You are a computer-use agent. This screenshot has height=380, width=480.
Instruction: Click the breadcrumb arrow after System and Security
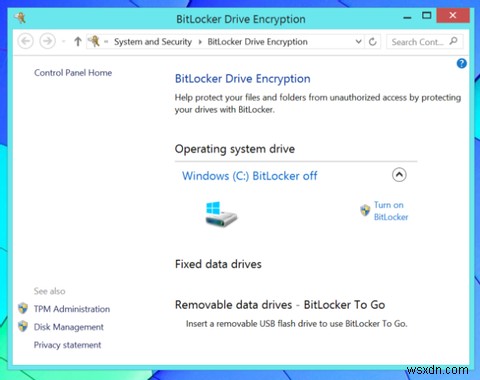[x=200, y=42]
